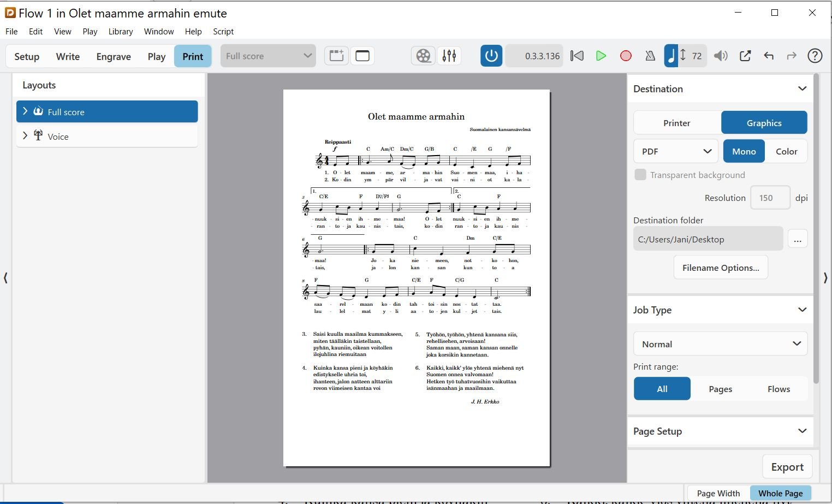The image size is (832, 504).
Task: Set print range to Pages
Action: click(721, 389)
